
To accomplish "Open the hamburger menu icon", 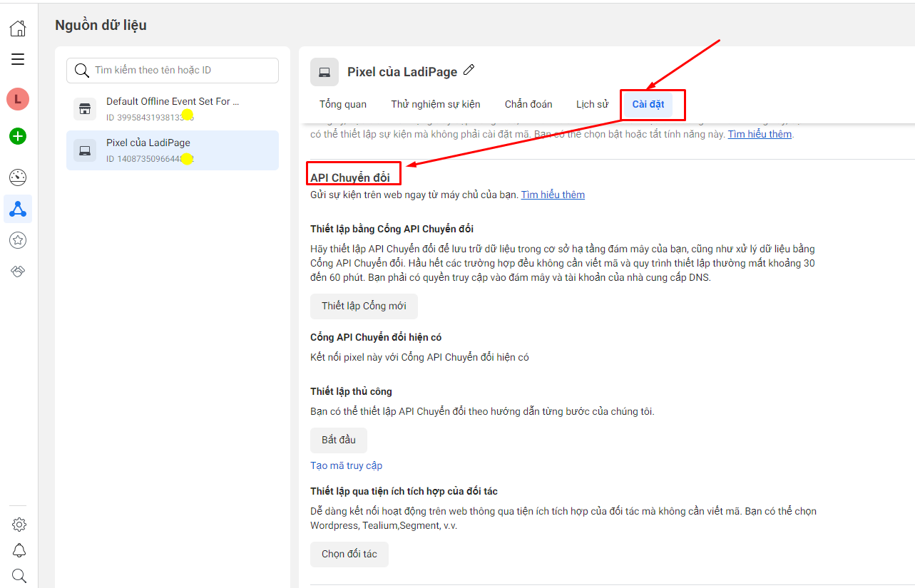I will pyautogui.click(x=18, y=59).
